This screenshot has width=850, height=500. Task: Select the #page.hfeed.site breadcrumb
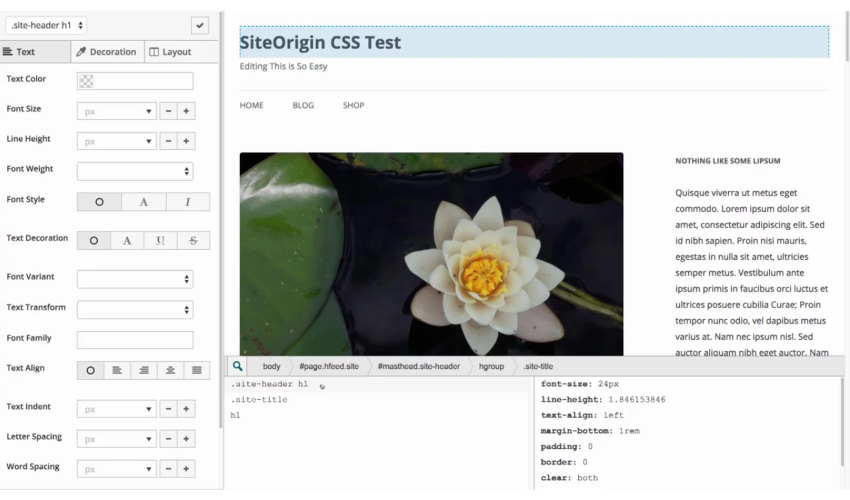click(329, 366)
